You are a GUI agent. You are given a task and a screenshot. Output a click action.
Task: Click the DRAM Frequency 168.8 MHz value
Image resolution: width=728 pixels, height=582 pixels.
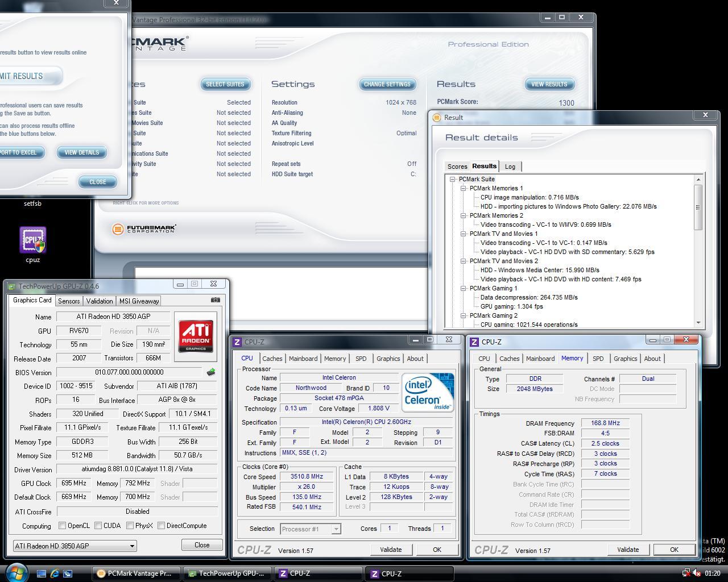[605, 423]
